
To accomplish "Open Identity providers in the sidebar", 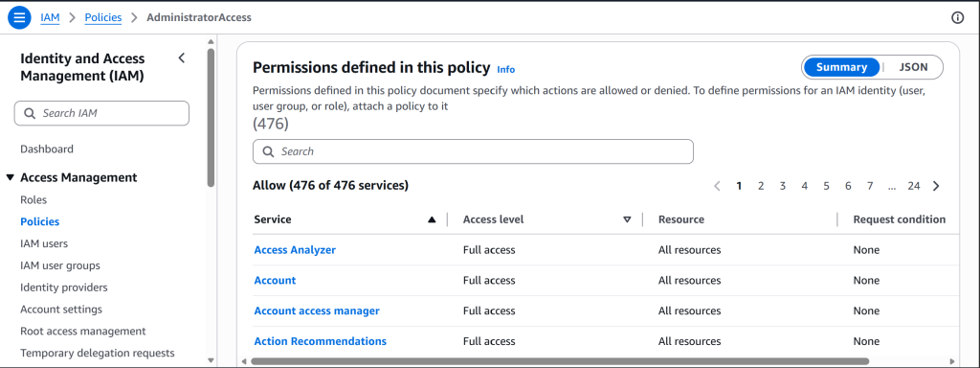I will tap(64, 287).
